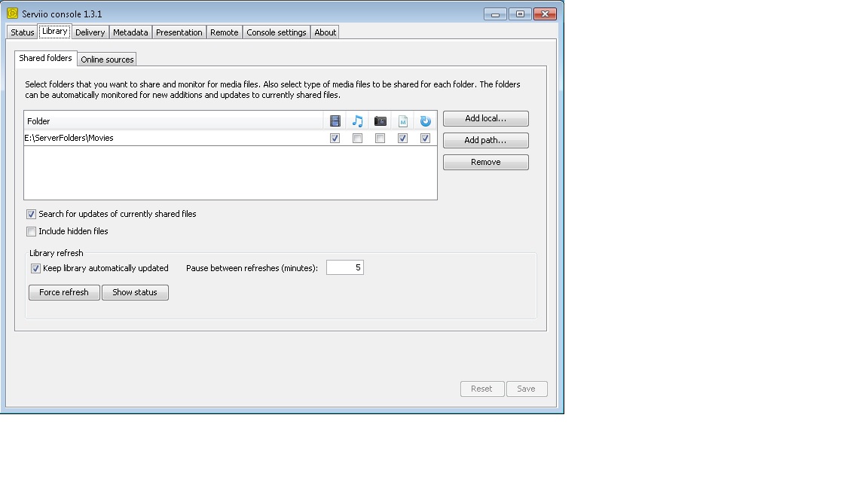Click the camera image column header icon
868x488 pixels.
tap(381, 121)
